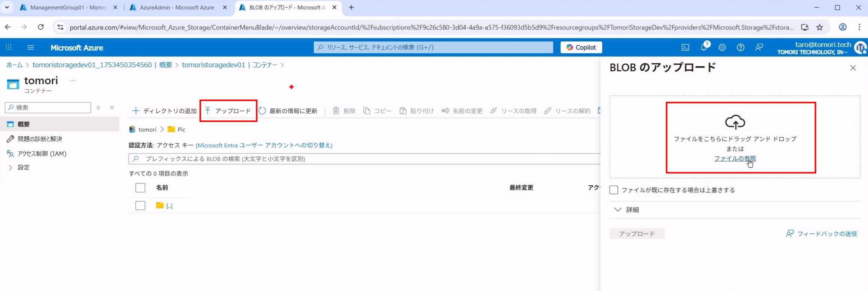Viewport: 868px width, 291px height.
Task: Tick the checkbox for the [..] folder
Action: 140,205
